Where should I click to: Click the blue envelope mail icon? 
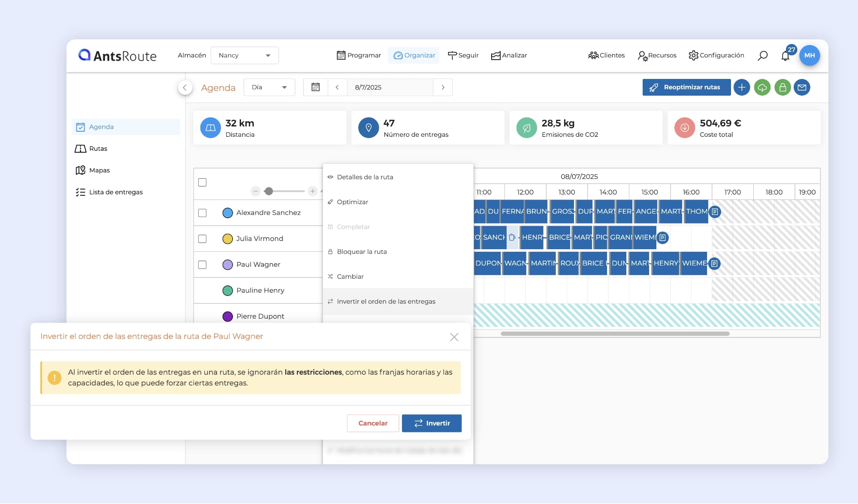tap(802, 88)
